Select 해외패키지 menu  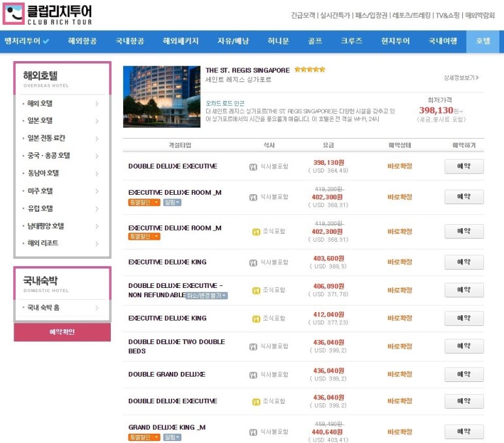[181, 41]
